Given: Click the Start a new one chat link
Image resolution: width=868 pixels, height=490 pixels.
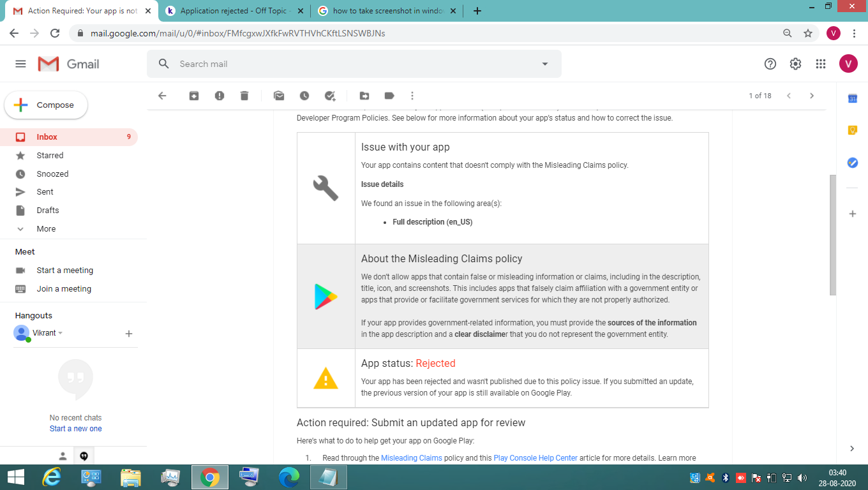Looking at the screenshot, I should [76, 429].
